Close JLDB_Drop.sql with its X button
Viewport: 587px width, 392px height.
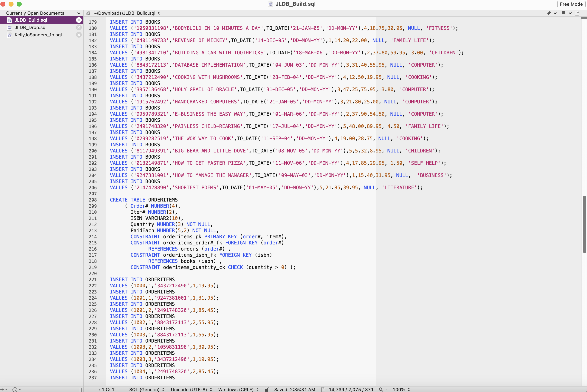pyautogui.click(x=79, y=28)
